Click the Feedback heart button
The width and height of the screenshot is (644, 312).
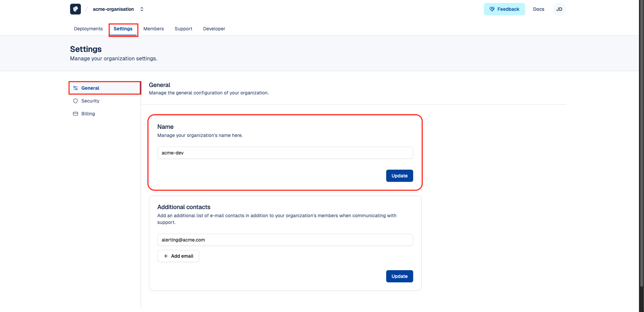pyautogui.click(x=504, y=9)
